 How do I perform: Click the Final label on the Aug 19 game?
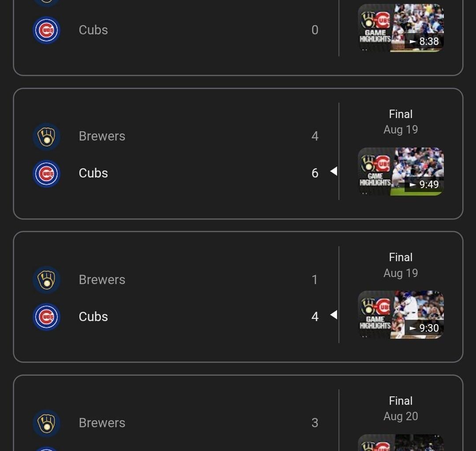click(x=400, y=114)
